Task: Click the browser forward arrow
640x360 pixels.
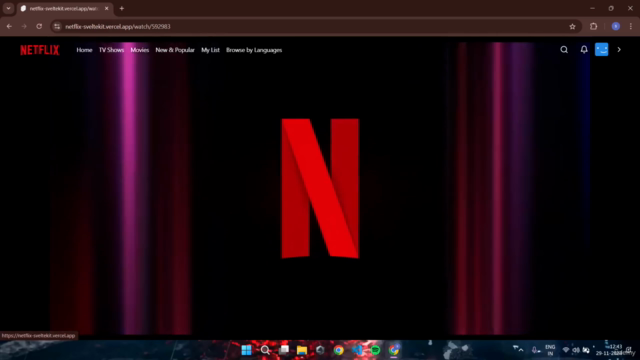Action: [x=24, y=26]
